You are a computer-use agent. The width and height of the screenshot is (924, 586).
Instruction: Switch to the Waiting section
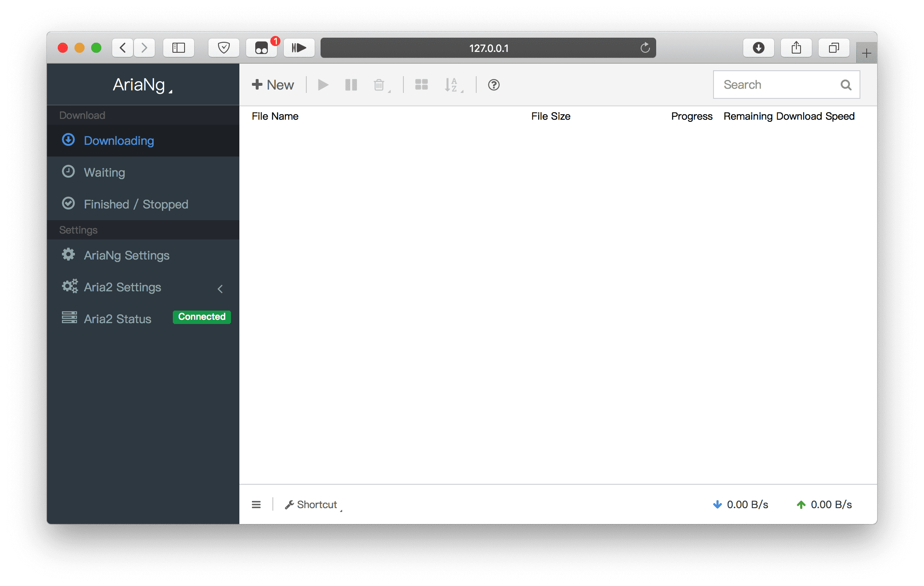(x=104, y=172)
